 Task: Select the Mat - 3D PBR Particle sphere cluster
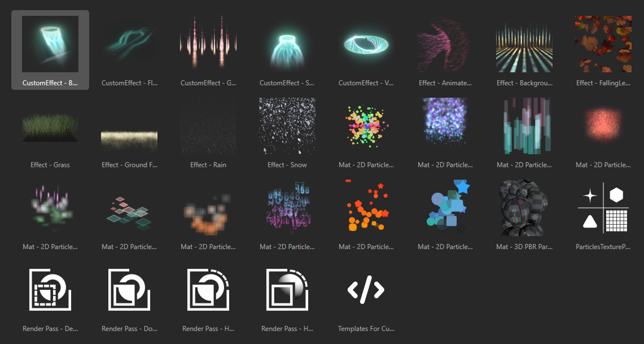524,208
